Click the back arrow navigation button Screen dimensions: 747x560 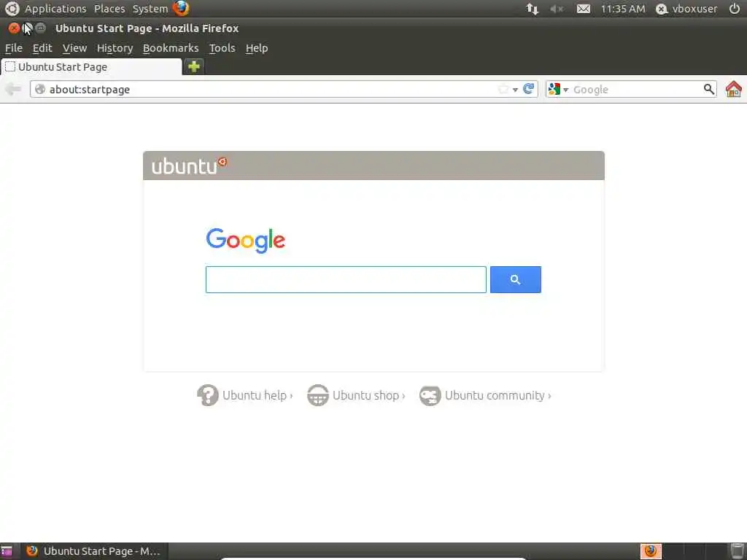[x=13, y=89]
